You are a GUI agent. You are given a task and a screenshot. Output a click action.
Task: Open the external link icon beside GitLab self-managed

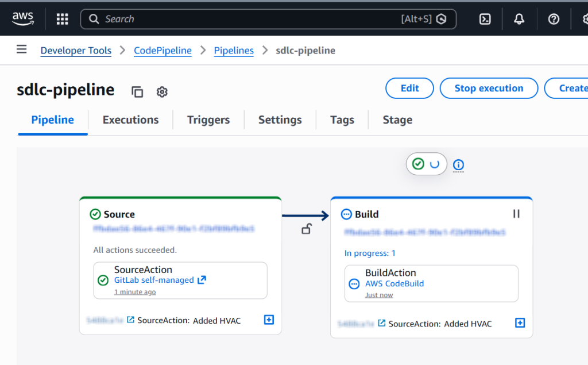[202, 280]
